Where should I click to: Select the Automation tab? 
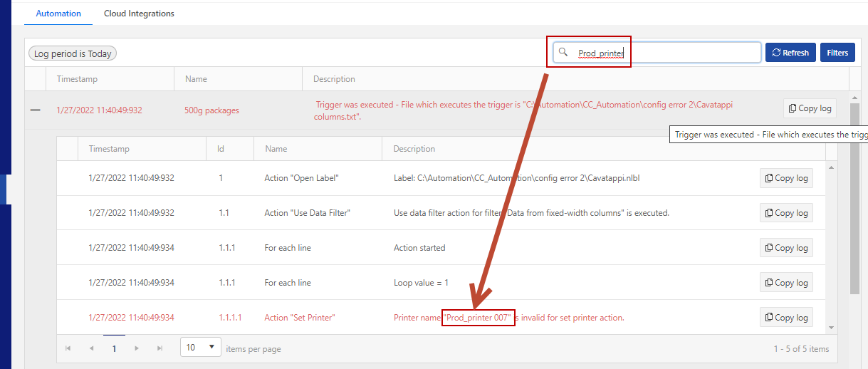(58, 14)
